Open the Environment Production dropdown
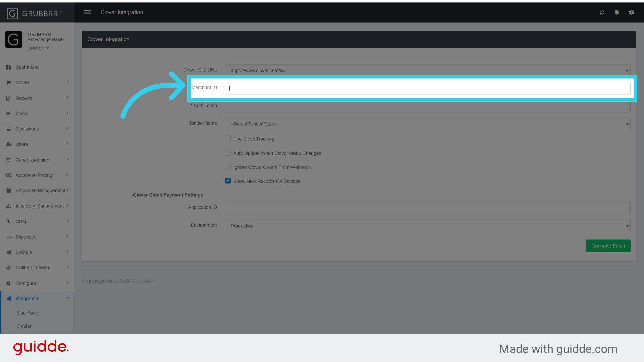 click(x=428, y=226)
